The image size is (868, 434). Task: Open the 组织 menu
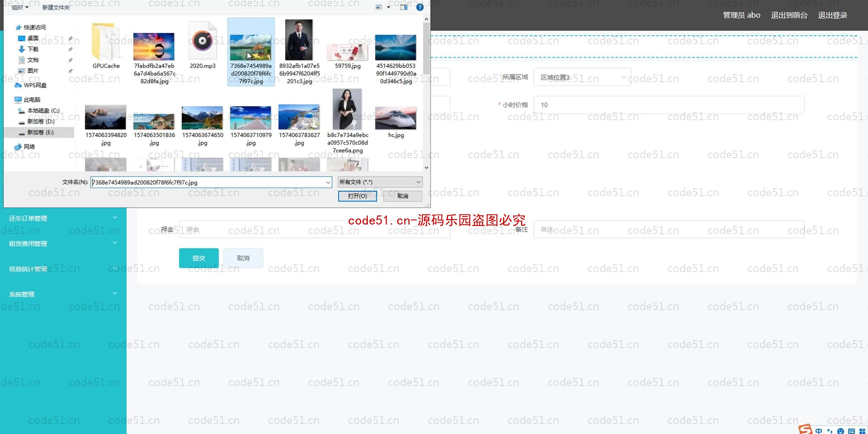[20, 7]
